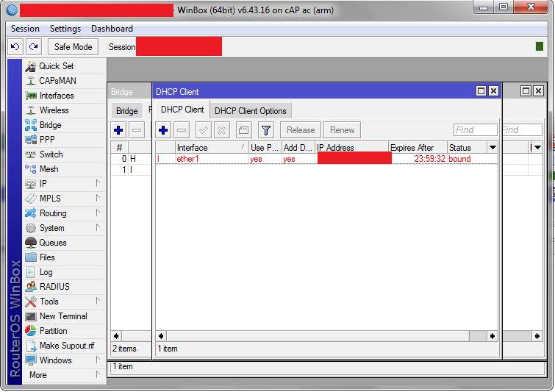Add new DHCP client with plus

(163, 130)
